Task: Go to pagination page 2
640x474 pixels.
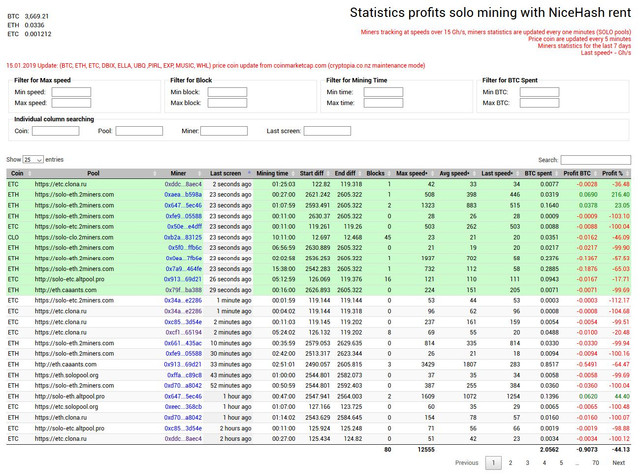Action: tap(510, 463)
